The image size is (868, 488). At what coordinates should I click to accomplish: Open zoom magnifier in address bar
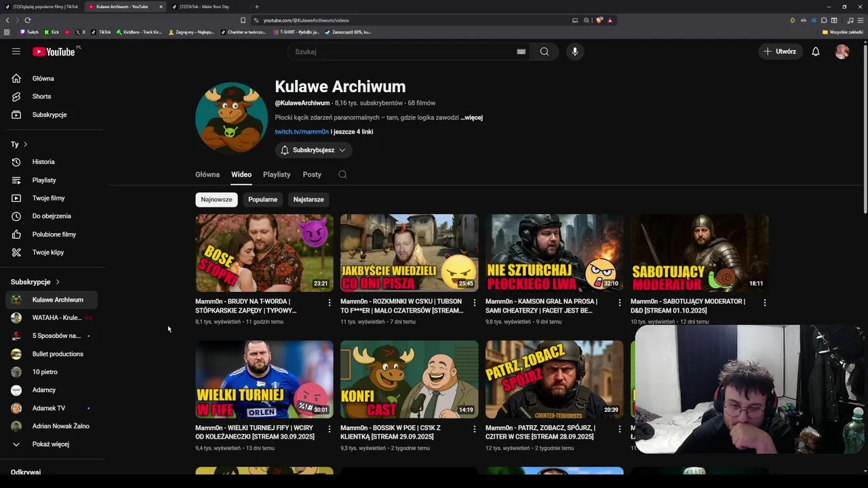(x=587, y=20)
